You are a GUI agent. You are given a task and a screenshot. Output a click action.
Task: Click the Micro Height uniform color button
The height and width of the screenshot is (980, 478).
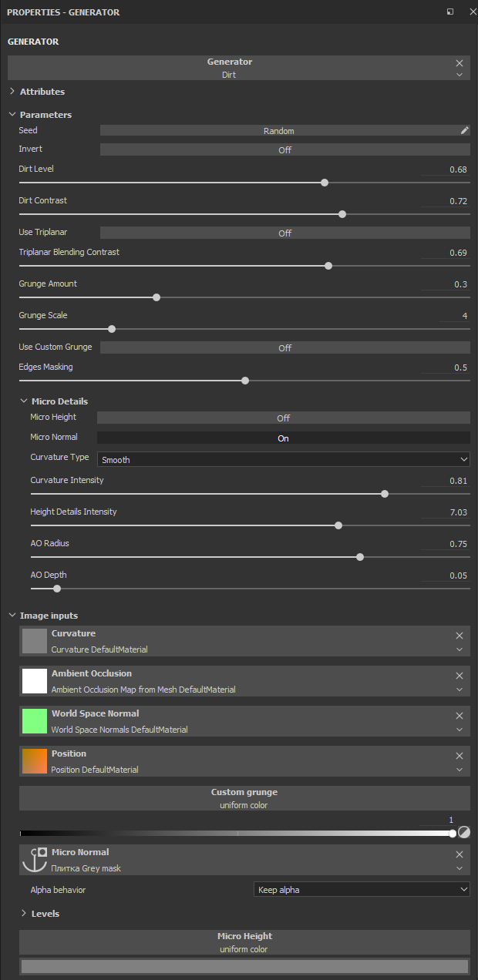click(244, 942)
